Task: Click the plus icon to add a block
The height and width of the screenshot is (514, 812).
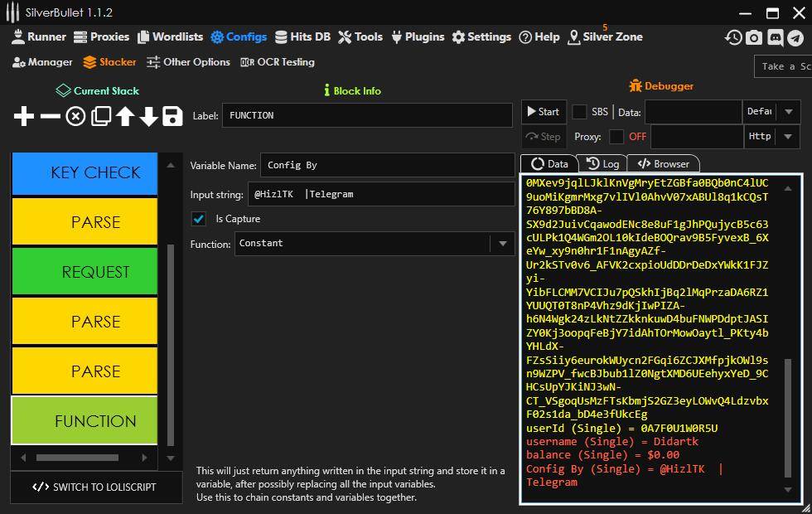Action: click(24, 117)
